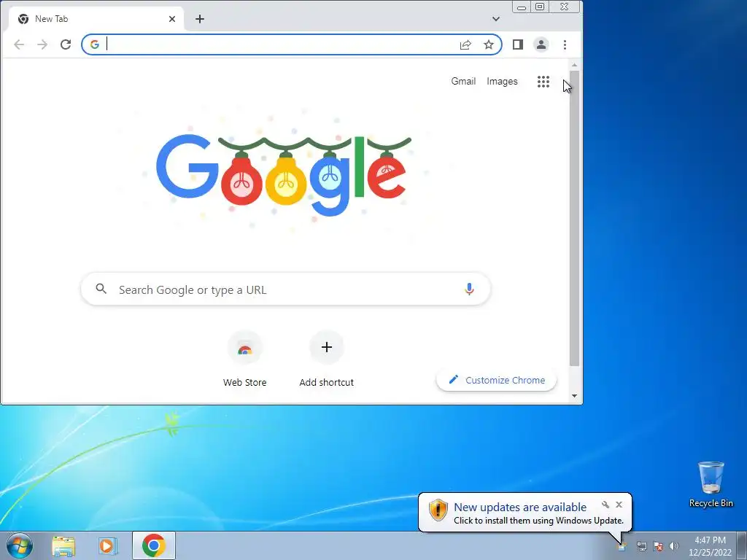Viewport: 747px width, 560px height.
Task: Select the New Tab tab
Action: pyautogui.click(x=96, y=19)
